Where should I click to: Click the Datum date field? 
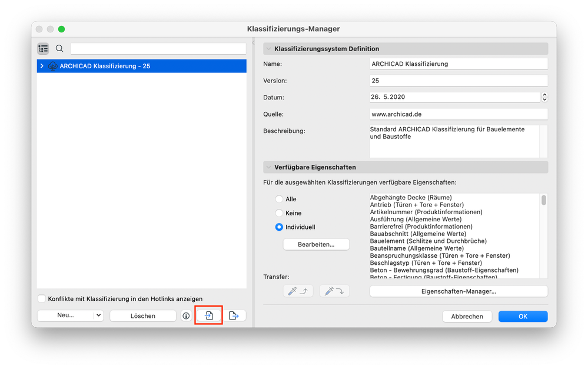click(454, 97)
